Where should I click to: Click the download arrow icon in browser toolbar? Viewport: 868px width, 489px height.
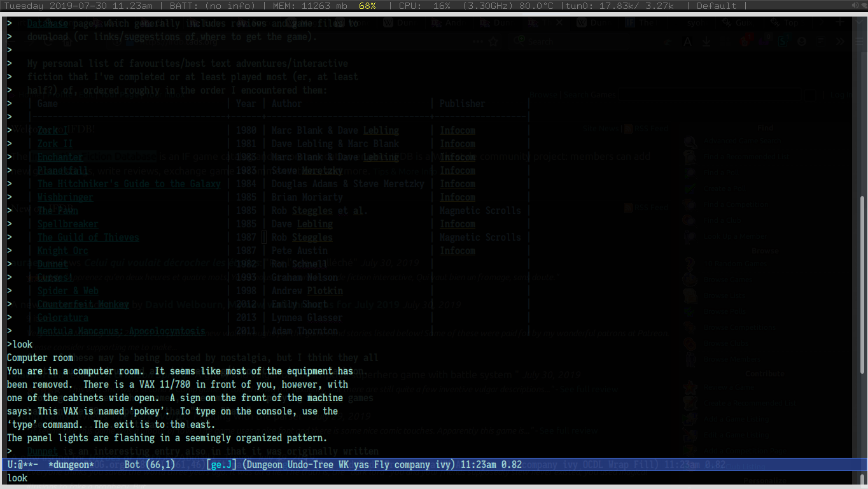point(706,42)
